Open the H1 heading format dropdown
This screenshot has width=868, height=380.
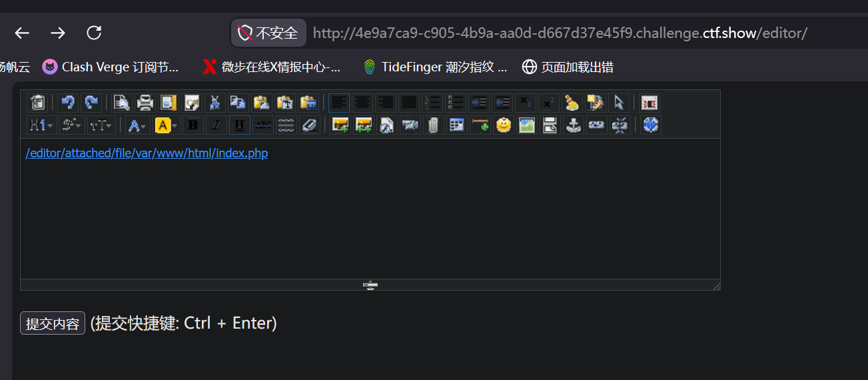click(x=41, y=125)
